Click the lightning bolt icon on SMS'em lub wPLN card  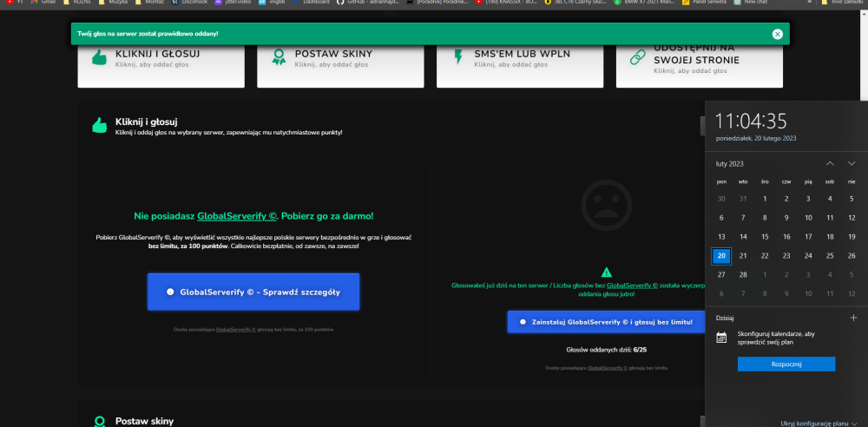coord(457,57)
